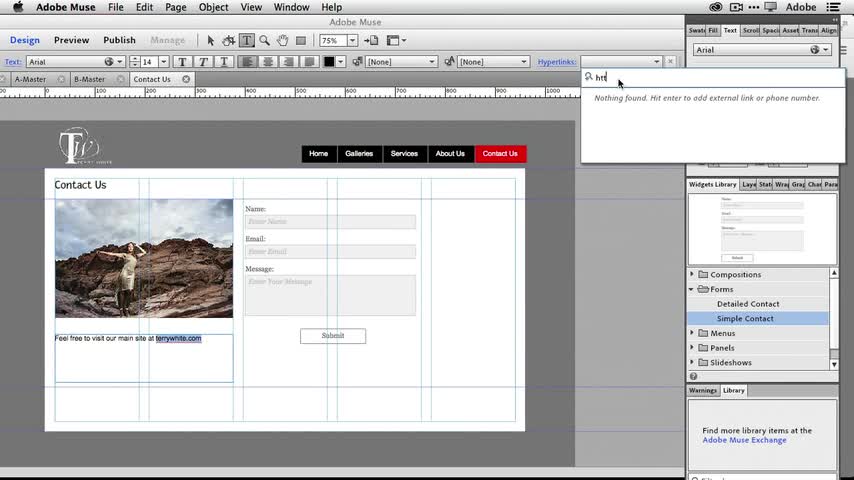This screenshot has width=854, height=480.
Task: Open paragraph style [None] dropdown
Action: 401,62
